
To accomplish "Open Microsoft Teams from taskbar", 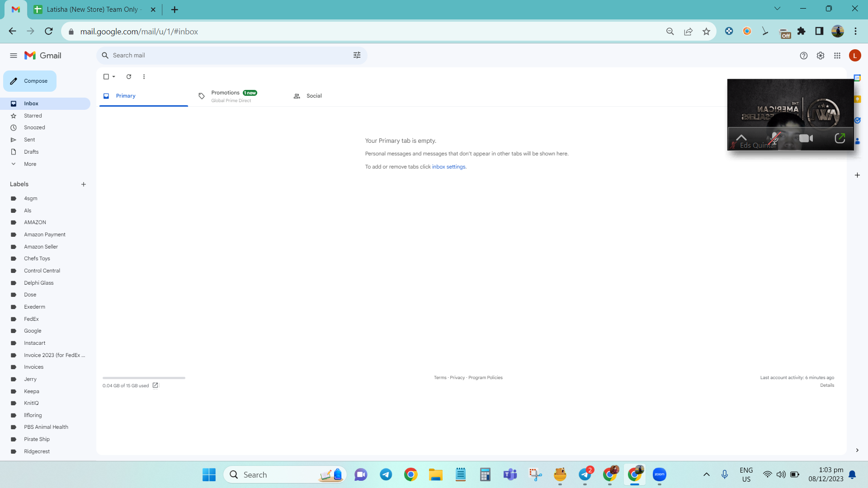I will (x=510, y=474).
